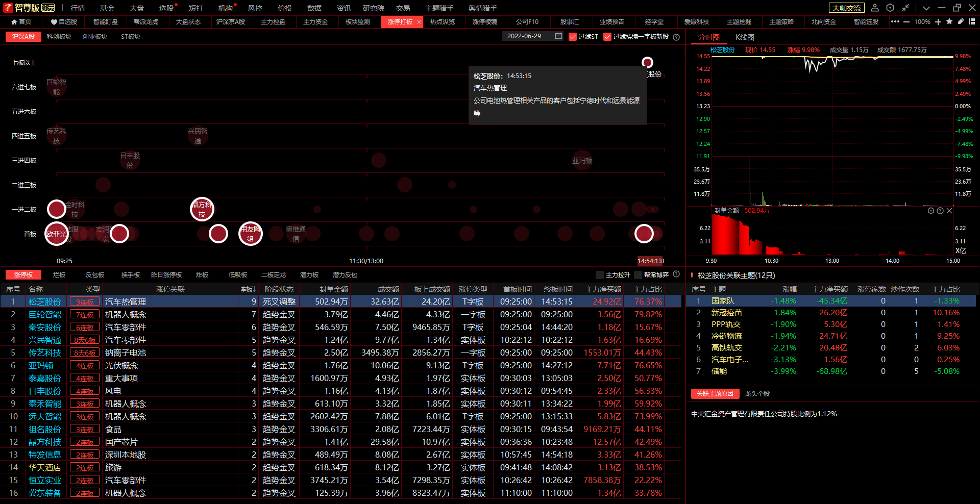Click the 用友网络 bubble in 首板 row
This screenshot has width=980, height=504.
[x=251, y=234]
